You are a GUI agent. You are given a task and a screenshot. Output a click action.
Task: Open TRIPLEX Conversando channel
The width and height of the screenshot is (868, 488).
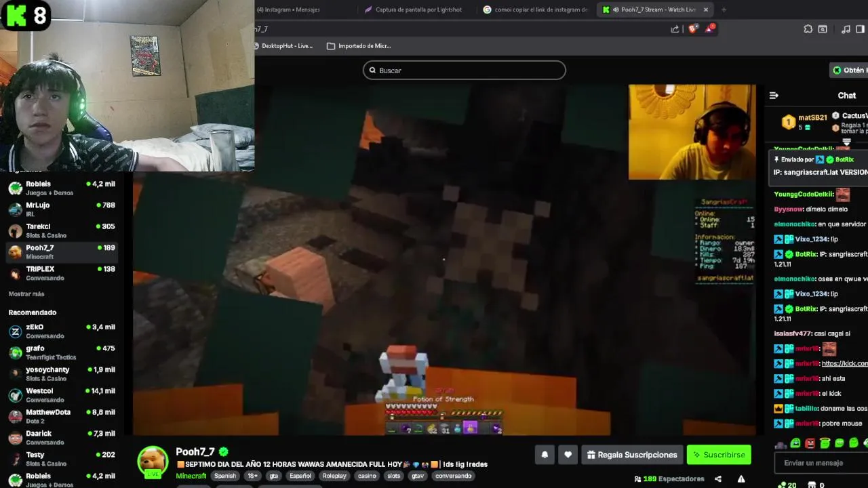tap(62, 273)
